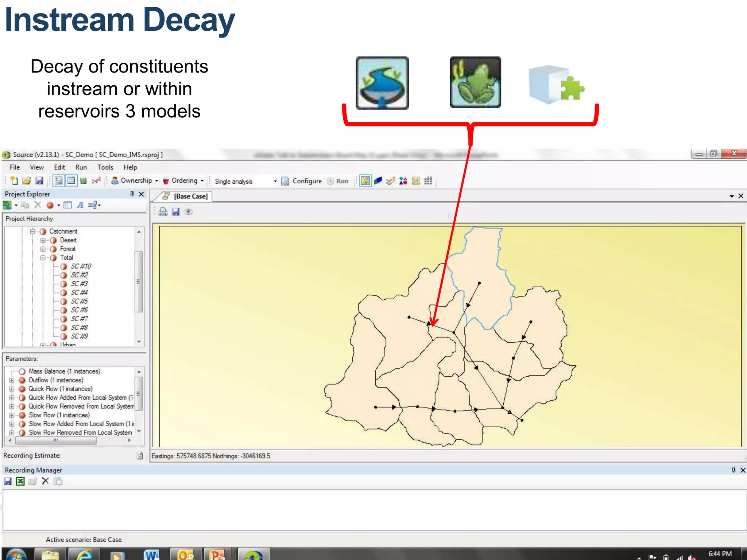This screenshot has height=560, width=747.
Task: Click the colored shapes icon
Action: point(403,180)
